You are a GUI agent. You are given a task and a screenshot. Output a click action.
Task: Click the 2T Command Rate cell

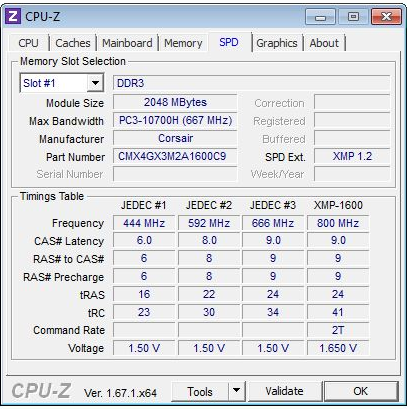coord(338,330)
